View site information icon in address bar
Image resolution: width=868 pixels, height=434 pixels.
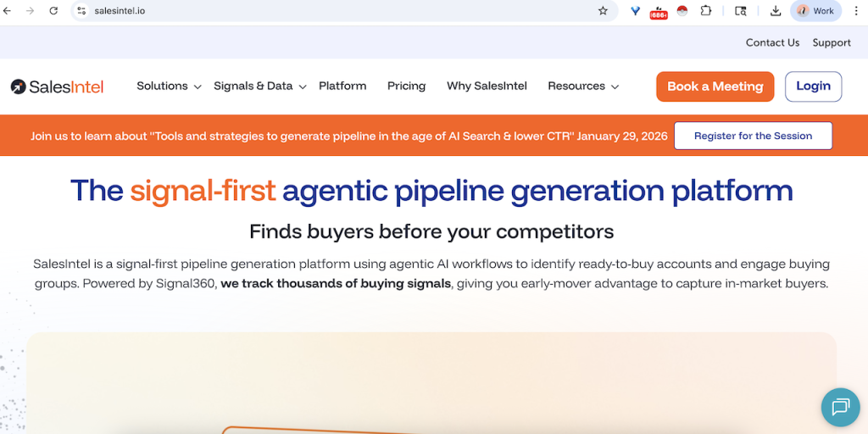(x=81, y=11)
